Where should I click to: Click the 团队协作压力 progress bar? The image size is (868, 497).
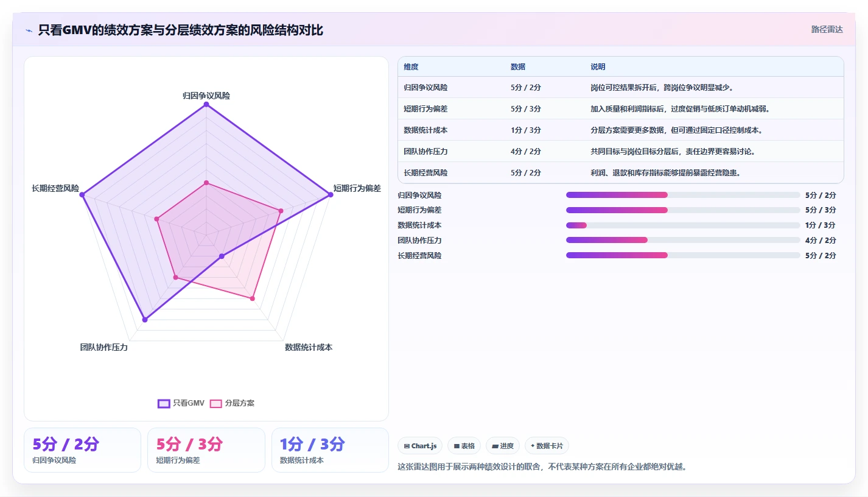click(683, 240)
